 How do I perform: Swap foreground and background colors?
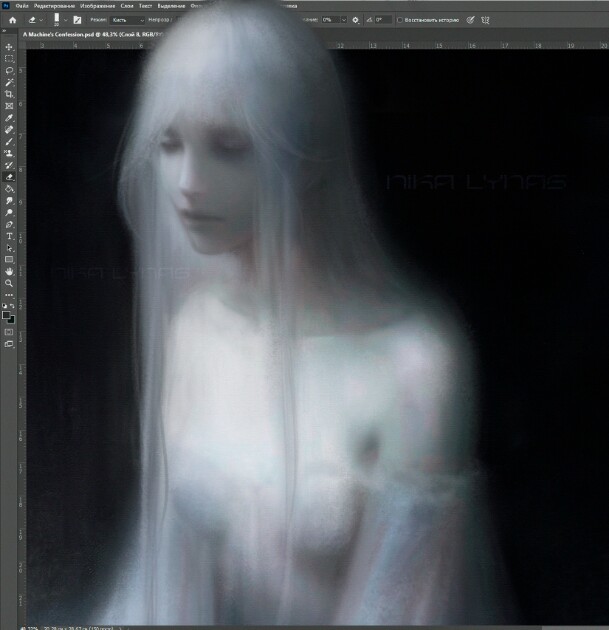click(x=12, y=306)
